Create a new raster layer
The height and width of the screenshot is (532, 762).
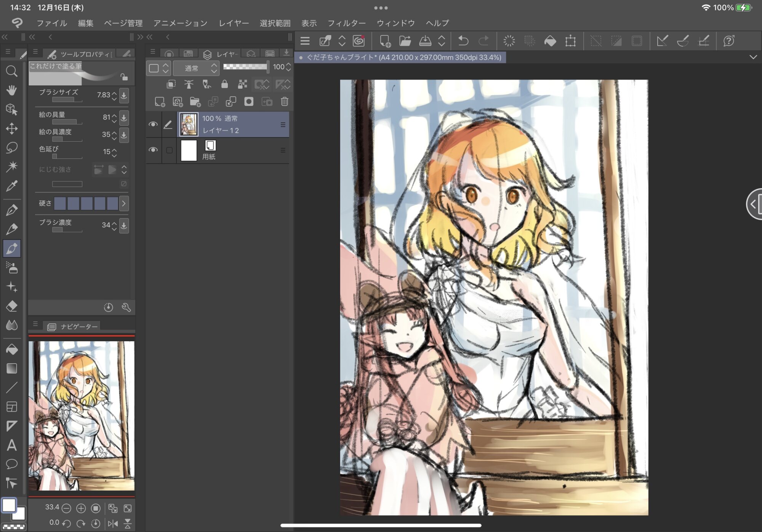pos(160,101)
